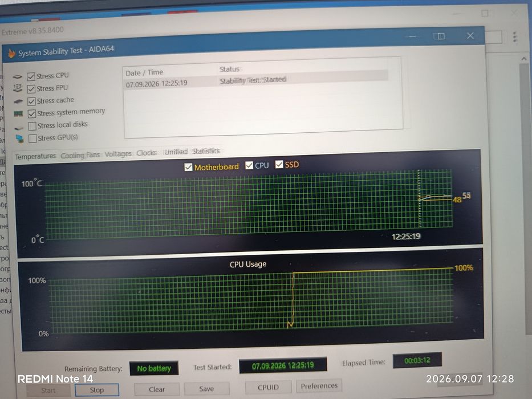The height and width of the screenshot is (399, 532).
Task: Open the Clocks tab
Action: [x=146, y=153]
